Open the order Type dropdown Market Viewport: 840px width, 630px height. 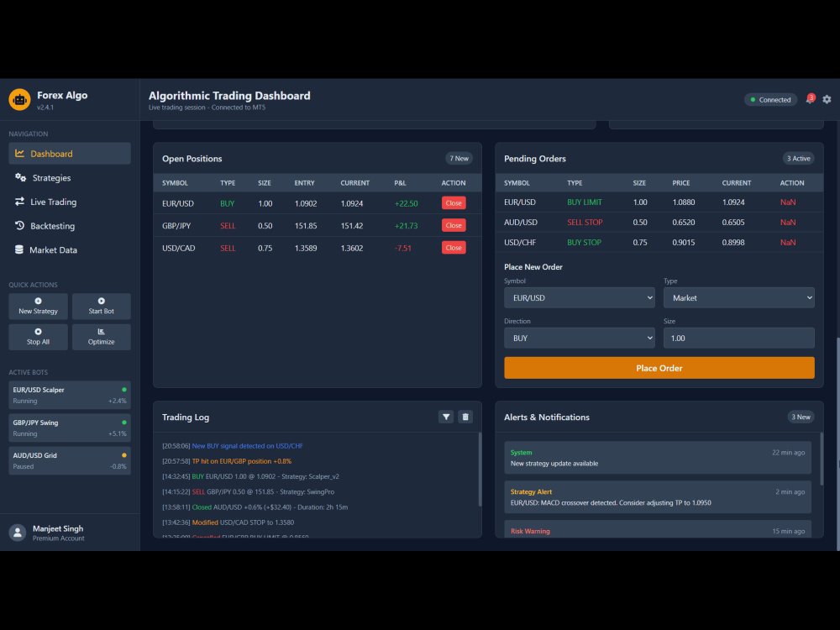(738, 298)
